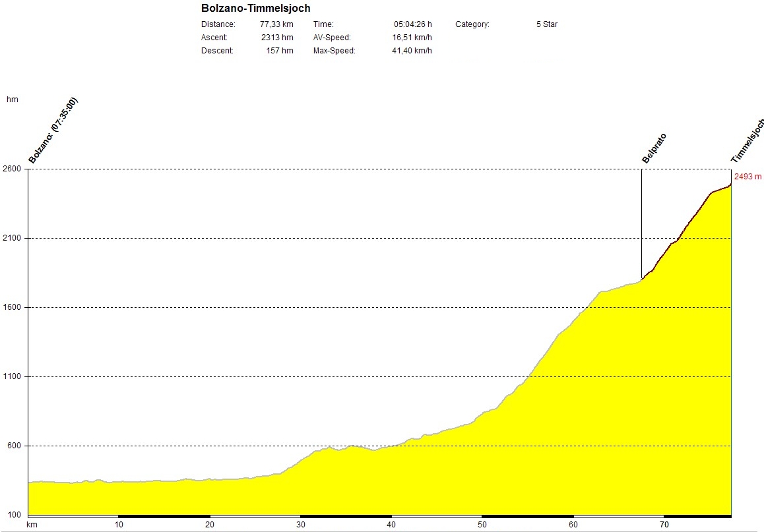
Task: Click the hm unit label above axis
Action: click(12, 100)
